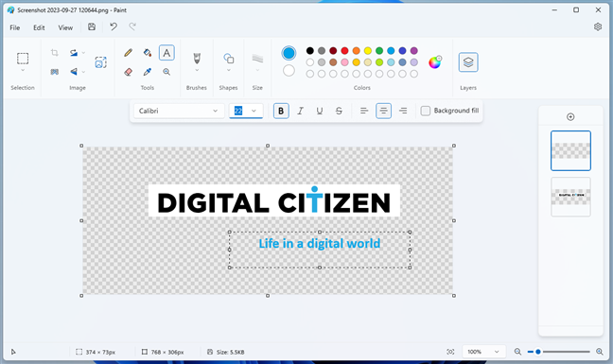Image resolution: width=613 pixels, height=364 pixels.
Task: Select the primary Color 1 circle
Action: click(289, 53)
